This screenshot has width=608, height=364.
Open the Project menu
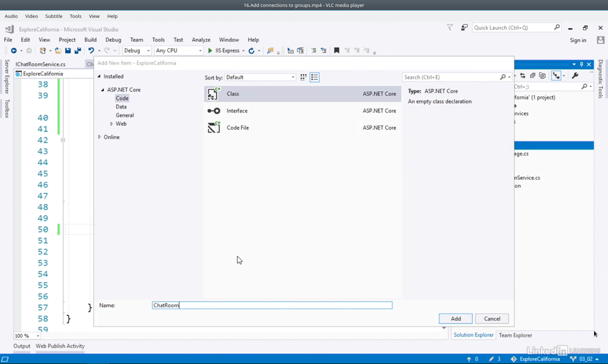point(67,39)
